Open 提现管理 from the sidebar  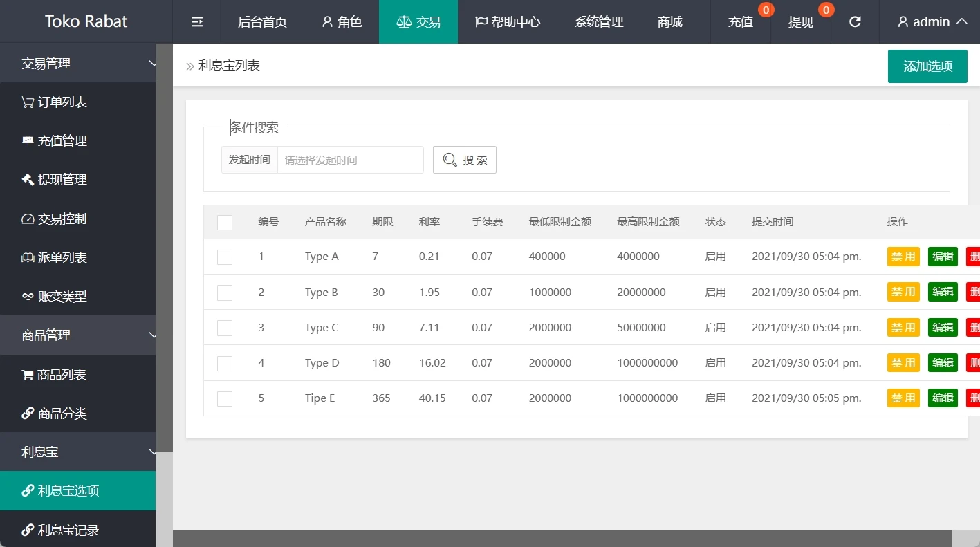click(x=62, y=179)
